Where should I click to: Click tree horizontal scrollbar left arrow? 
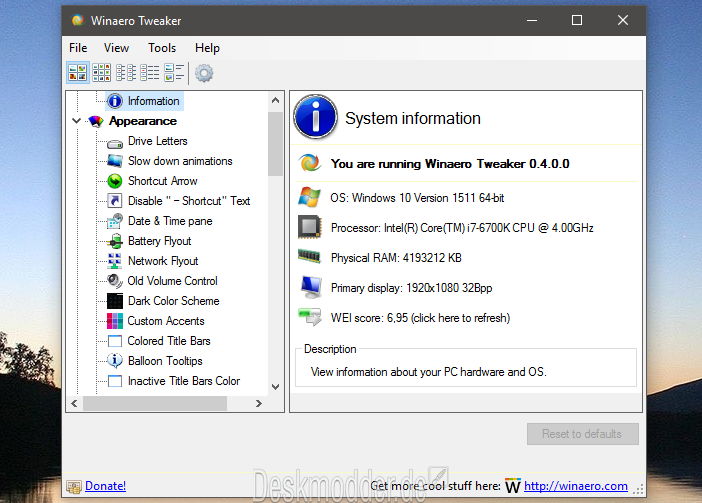[74, 403]
